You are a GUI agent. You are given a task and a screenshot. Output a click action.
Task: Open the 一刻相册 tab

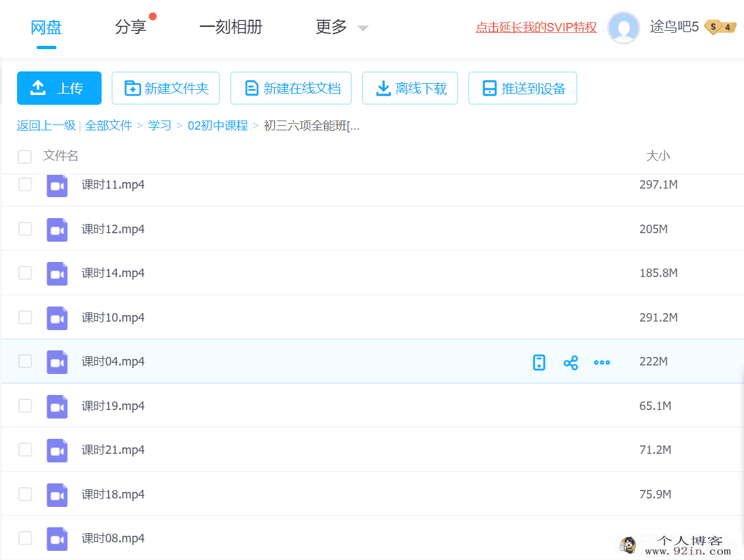(231, 27)
